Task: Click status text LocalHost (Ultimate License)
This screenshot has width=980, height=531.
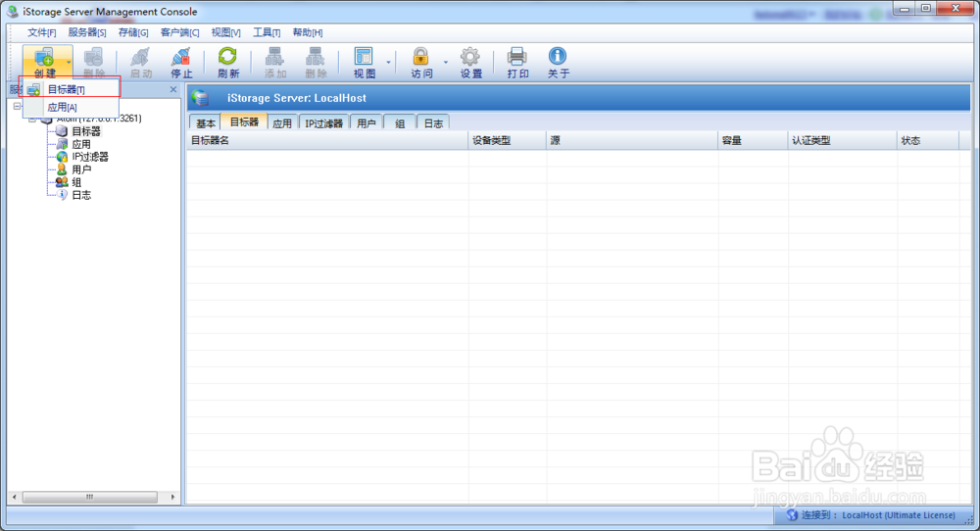Action: click(898, 515)
